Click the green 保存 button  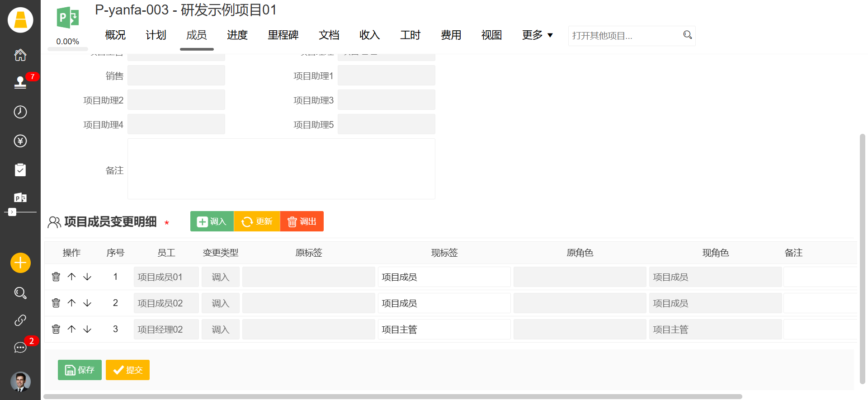point(80,370)
